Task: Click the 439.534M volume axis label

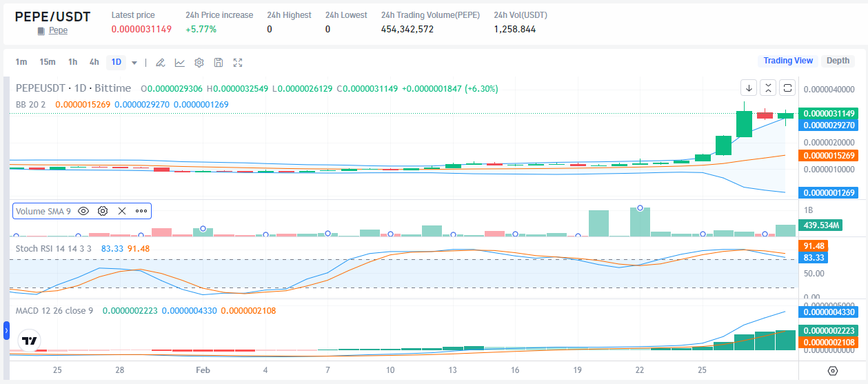Action: (x=819, y=225)
